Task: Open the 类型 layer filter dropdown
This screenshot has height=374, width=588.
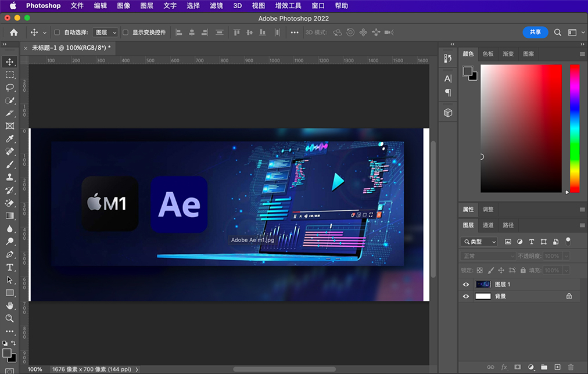Action: 479,242
